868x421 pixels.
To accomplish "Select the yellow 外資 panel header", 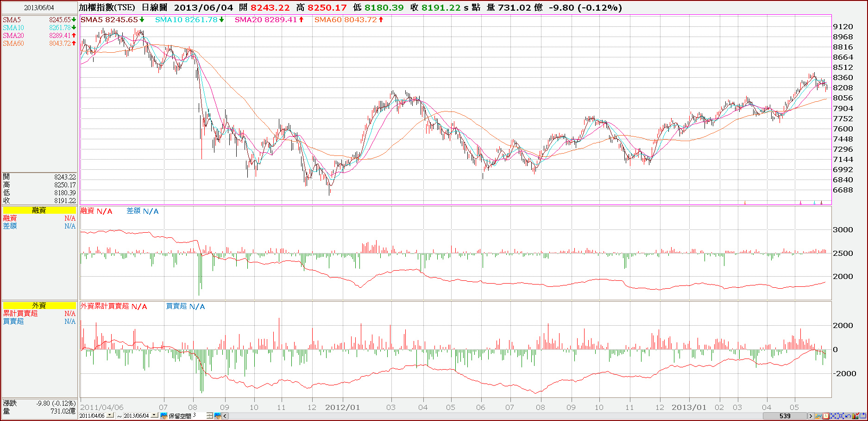I will pos(39,305).
